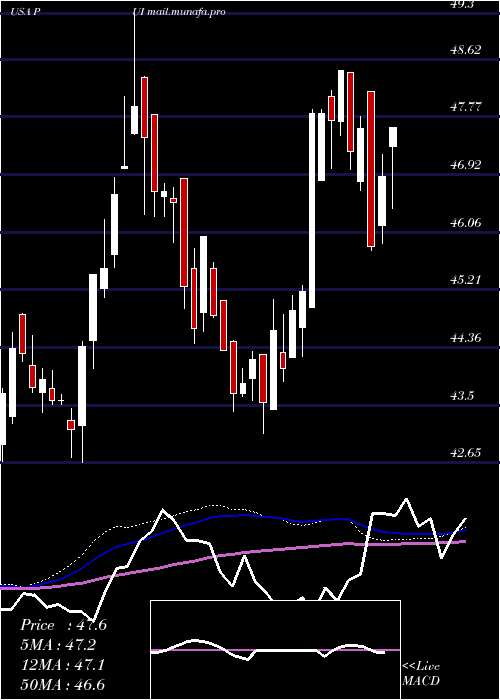Click the 46.92 price axis label
This screenshot has height=700, width=500.
pos(466,165)
